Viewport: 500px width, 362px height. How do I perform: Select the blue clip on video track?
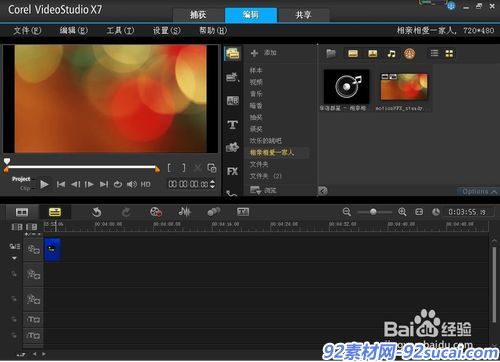[52, 249]
